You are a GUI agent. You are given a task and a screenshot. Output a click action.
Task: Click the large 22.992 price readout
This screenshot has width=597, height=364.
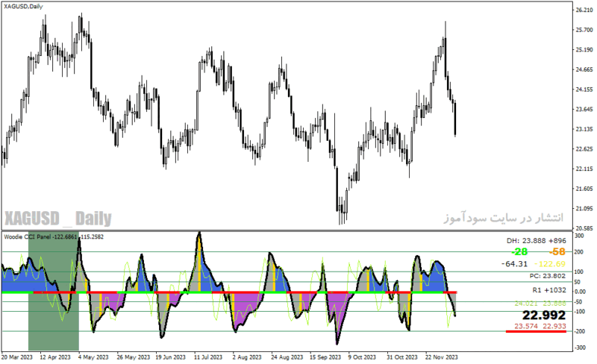point(544,316)
